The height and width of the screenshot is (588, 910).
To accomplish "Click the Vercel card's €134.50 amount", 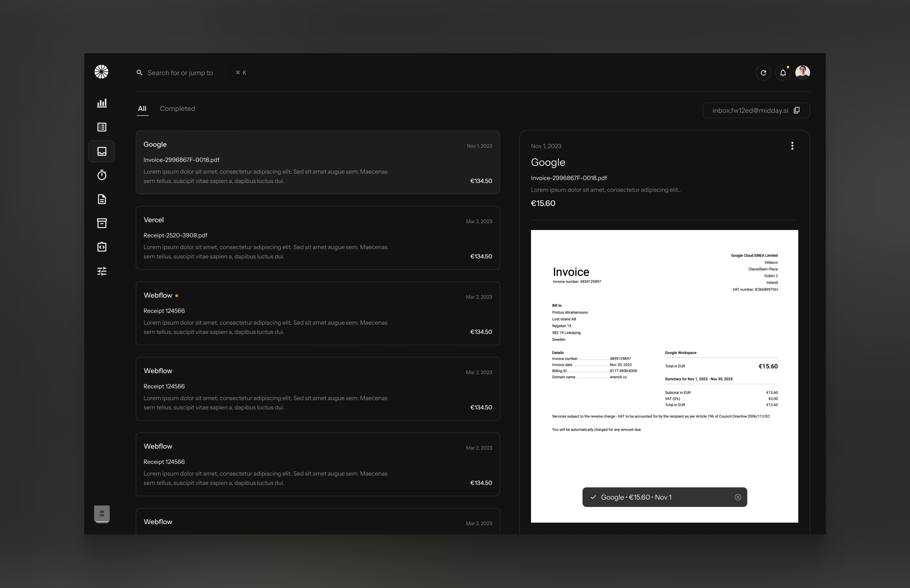I will pos(481,257).
